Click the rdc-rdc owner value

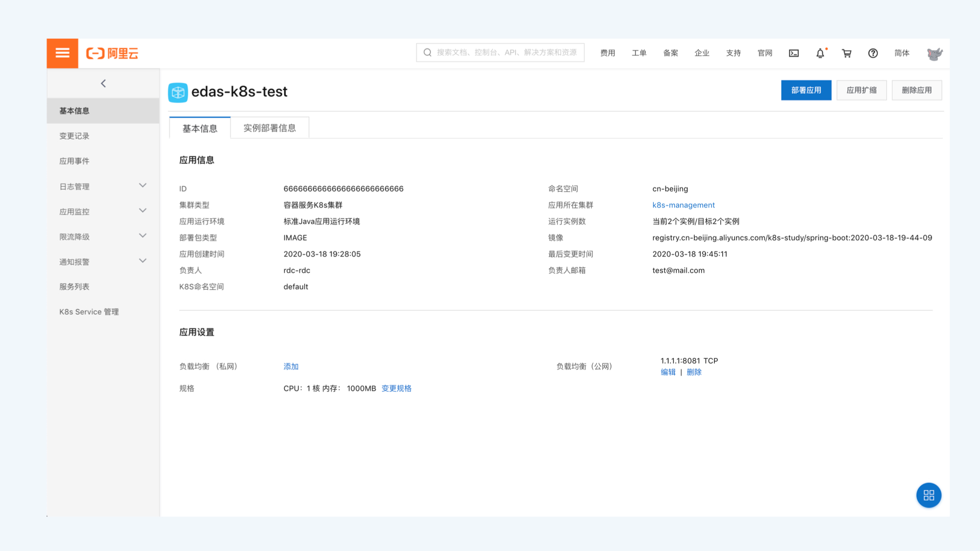[297, 270]
